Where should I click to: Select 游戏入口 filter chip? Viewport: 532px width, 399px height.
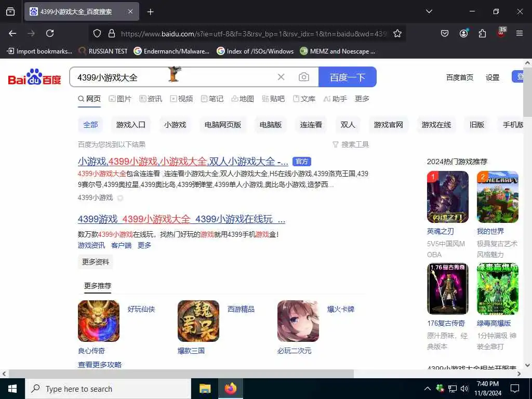point(130,125)
